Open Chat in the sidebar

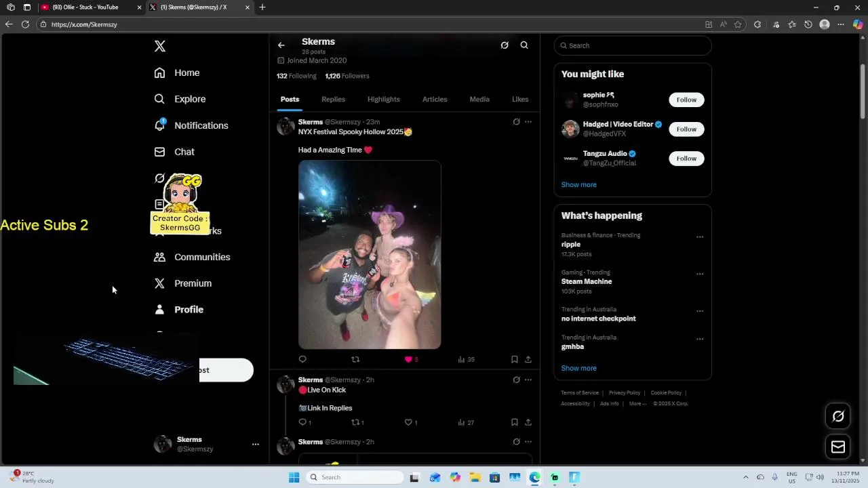[x=174, y=152]
